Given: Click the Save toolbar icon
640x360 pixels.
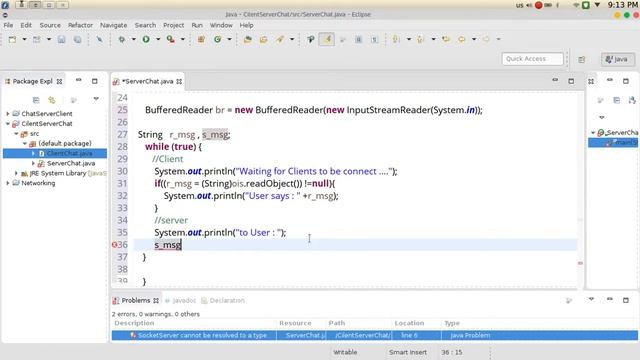Looking at the screenshot, I should coord(61,40).
